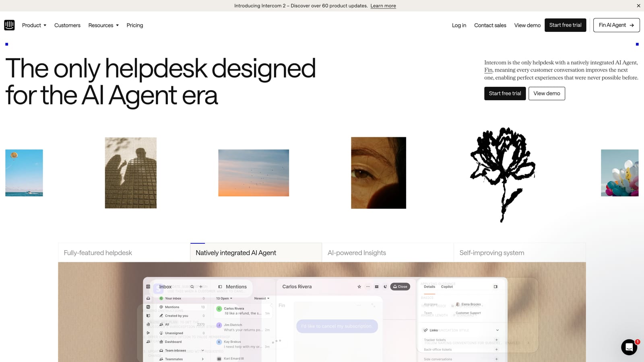
Task: Open the 13 Open filter dropdown
Action: tap(224, 298)
